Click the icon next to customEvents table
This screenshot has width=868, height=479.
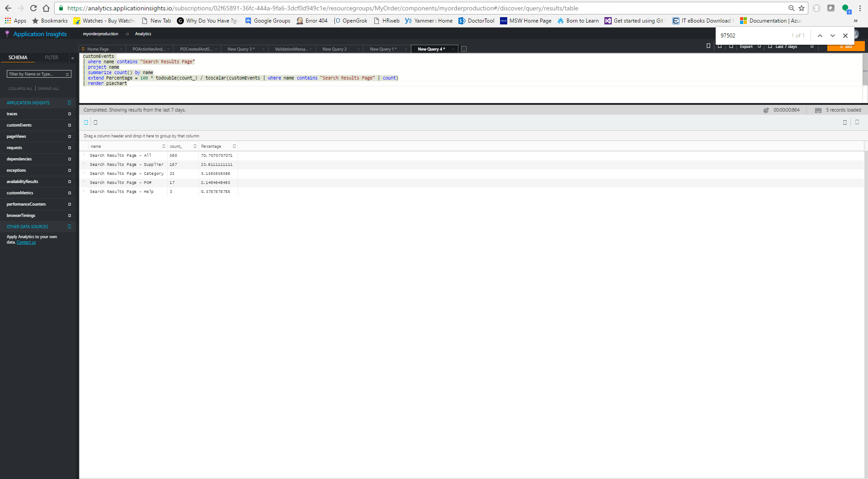coord(69,125)
